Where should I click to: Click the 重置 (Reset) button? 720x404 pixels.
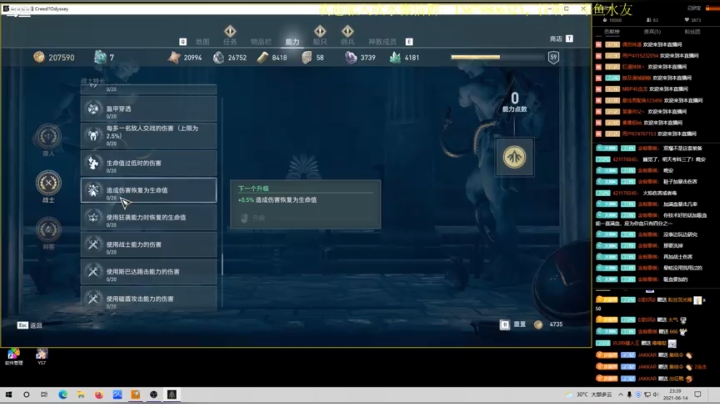pos(513,324)
